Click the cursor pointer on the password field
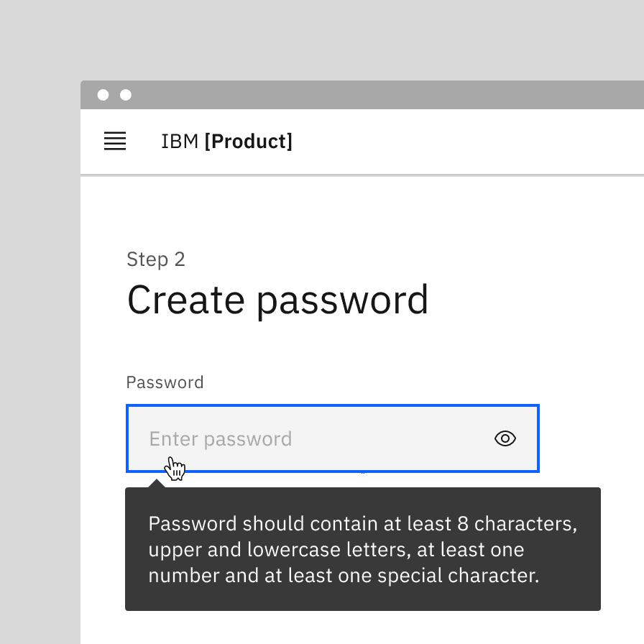644x644 pixels. coord(175,468)
